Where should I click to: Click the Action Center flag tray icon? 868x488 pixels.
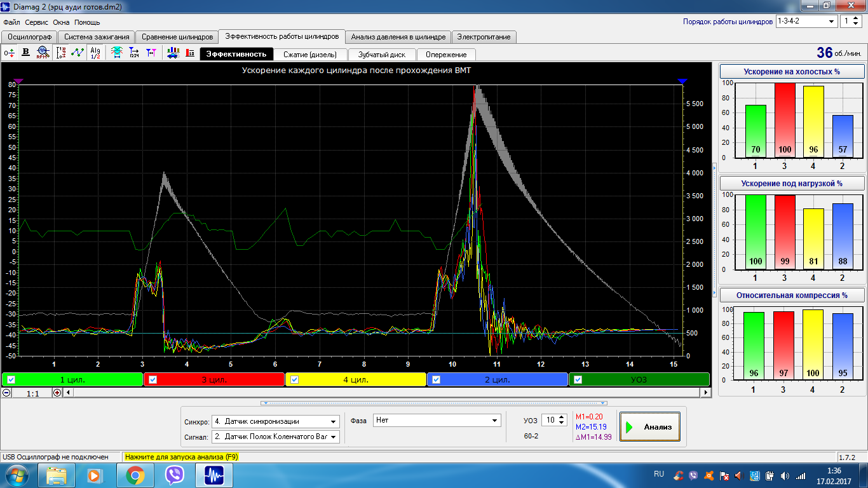coord(724,475)
